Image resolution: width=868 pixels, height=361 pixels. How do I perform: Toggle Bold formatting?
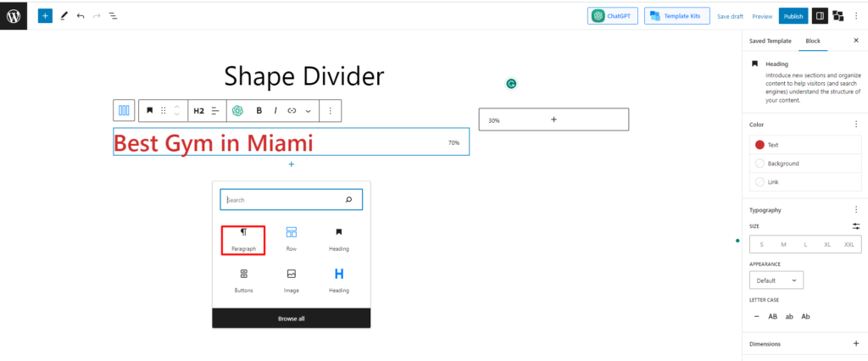click(259, 111)
